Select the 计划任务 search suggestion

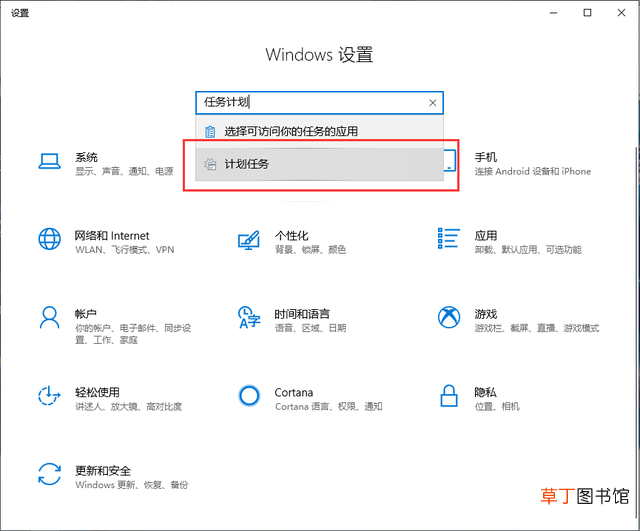tap(319, 164)
